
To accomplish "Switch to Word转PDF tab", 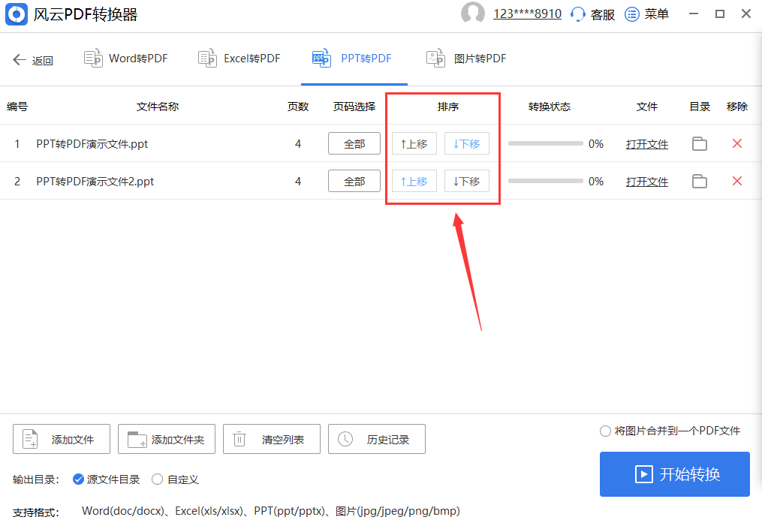I will pyautogui.click(x=126, y=59).
